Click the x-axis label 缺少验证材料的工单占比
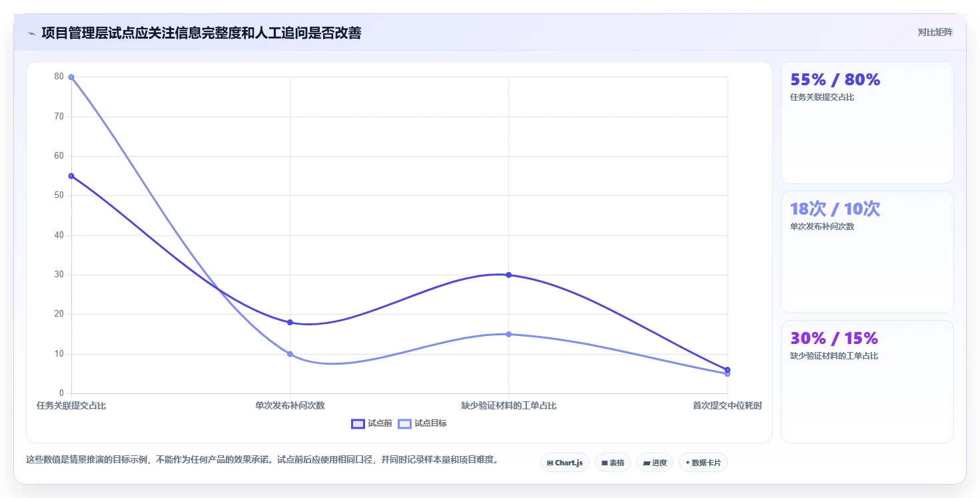 [509, 405]
